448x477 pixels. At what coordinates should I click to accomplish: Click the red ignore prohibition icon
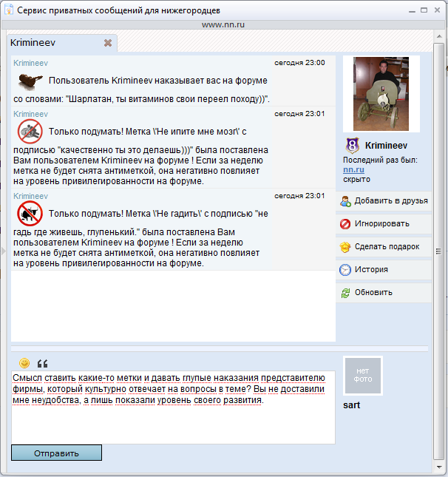pos(345,223)
